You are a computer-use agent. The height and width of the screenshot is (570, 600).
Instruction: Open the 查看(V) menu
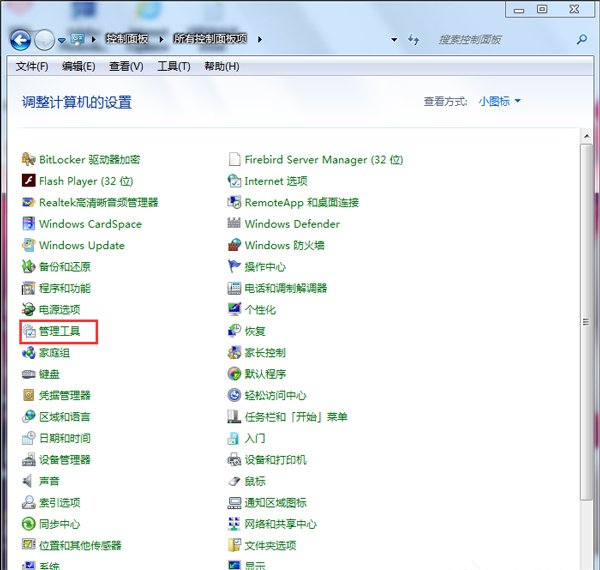pos(126,67)
